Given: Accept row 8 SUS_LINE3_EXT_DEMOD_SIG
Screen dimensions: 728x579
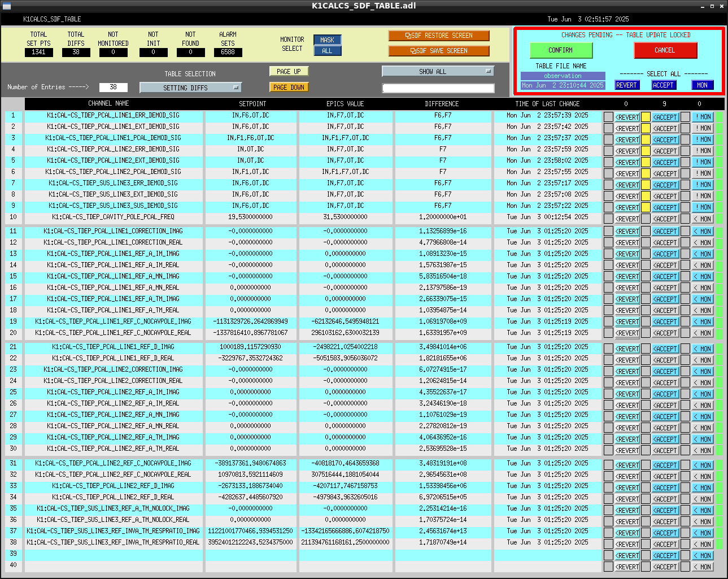Looking at the screenshot, I should pyautogui.click(x=665, y=196).
